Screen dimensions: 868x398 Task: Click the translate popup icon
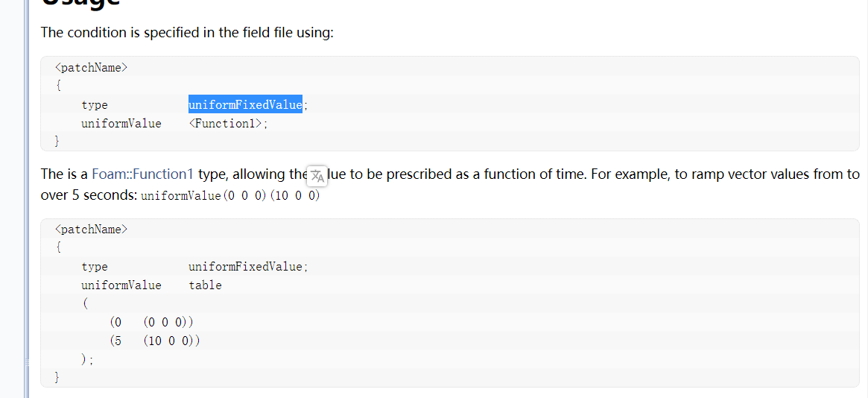pyautogui.click(x=317, y=175)
